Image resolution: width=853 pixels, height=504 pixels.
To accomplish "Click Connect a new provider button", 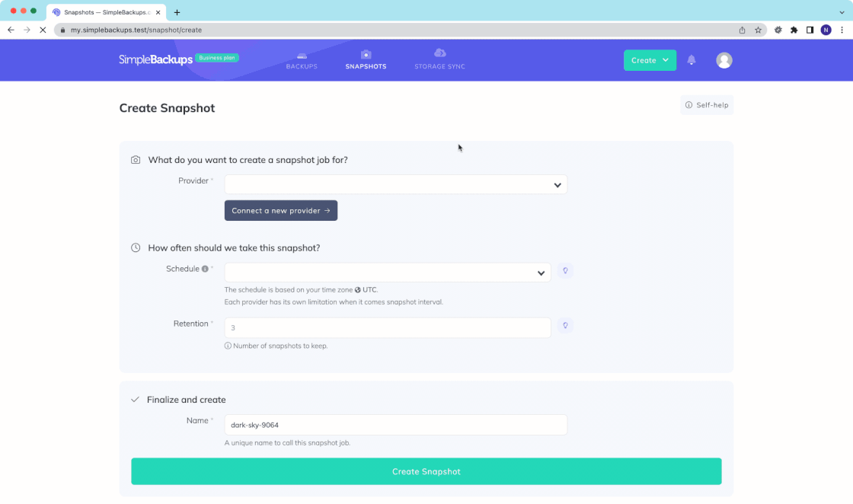I will (x=280, y=211).
